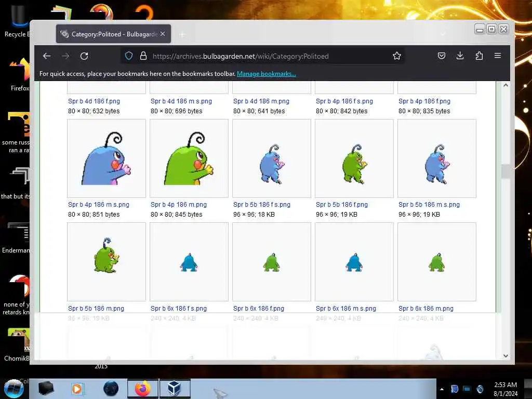This screenshot has height=399, width=532.
Task: Open the Firefox hamburger application menu
Action: point(498,56)
